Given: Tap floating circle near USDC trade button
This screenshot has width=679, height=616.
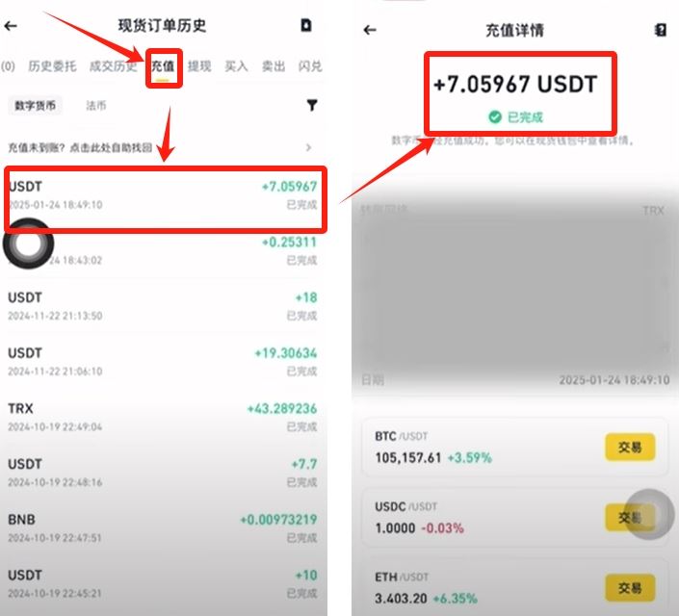Looking at the screenshot, I should (649, 514).
